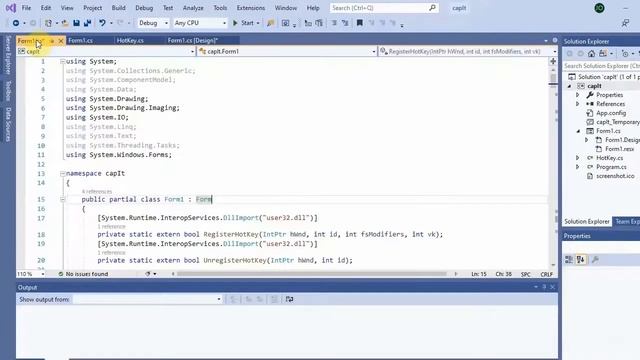
Task: Collapse the Form1.cs node in Solution Explorer
Action: pyautogui.click(x=578, y=131)
